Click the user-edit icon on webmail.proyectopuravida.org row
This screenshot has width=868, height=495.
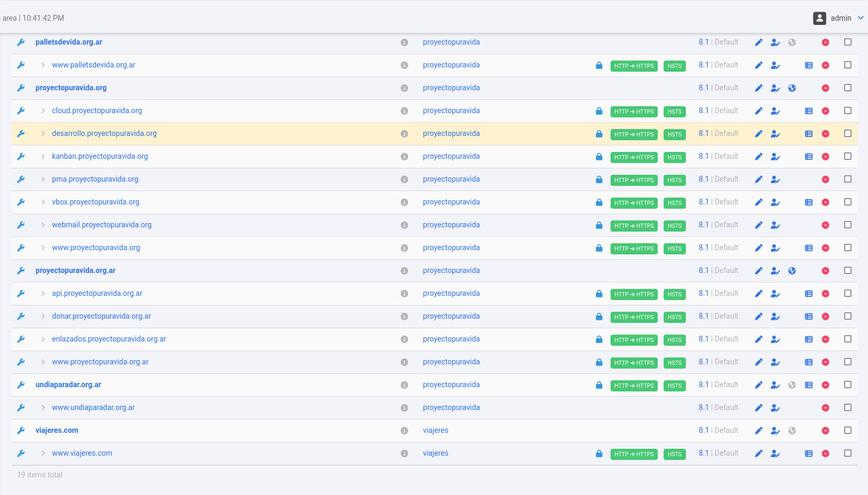pyautogui.click(x=775, y=225)
